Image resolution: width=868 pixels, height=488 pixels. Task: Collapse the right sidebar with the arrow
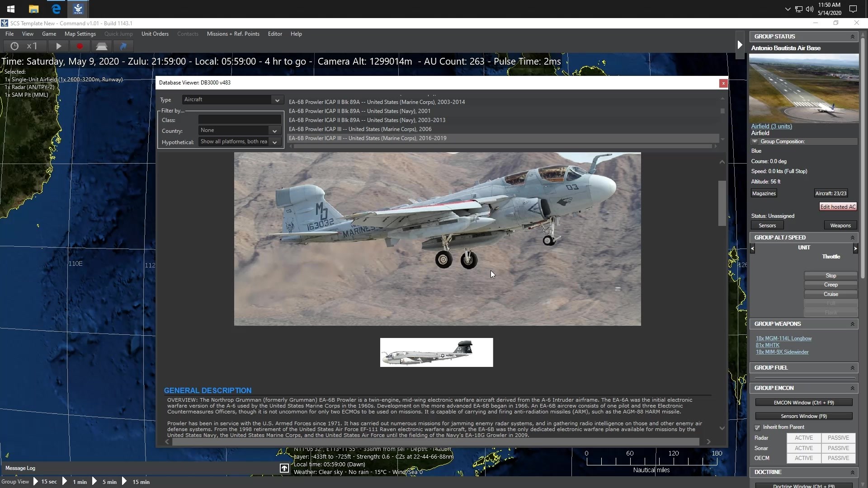(740, 45)
